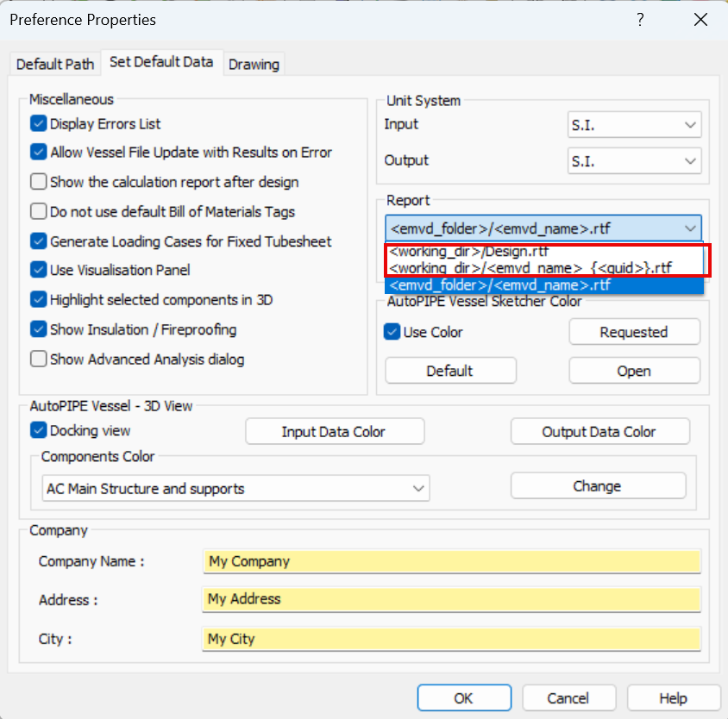
Task: Click into the Address field
Action: pyautogui.click(x=451, y=599)
